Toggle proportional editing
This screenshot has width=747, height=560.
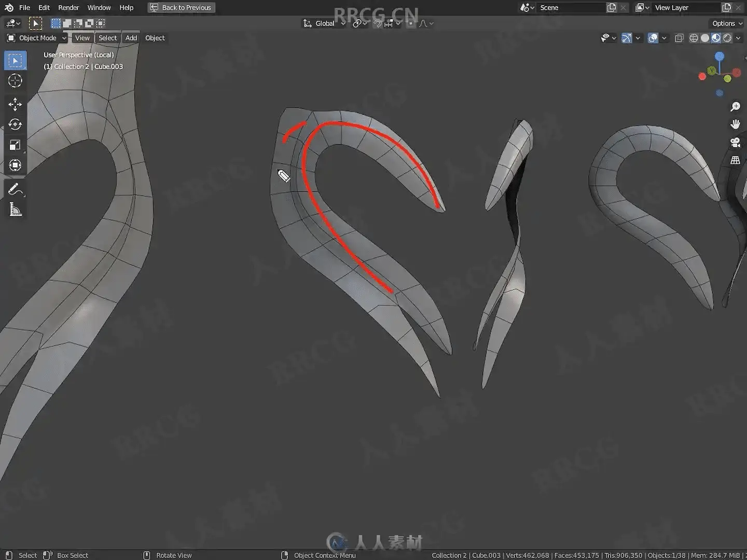(410, 23)
